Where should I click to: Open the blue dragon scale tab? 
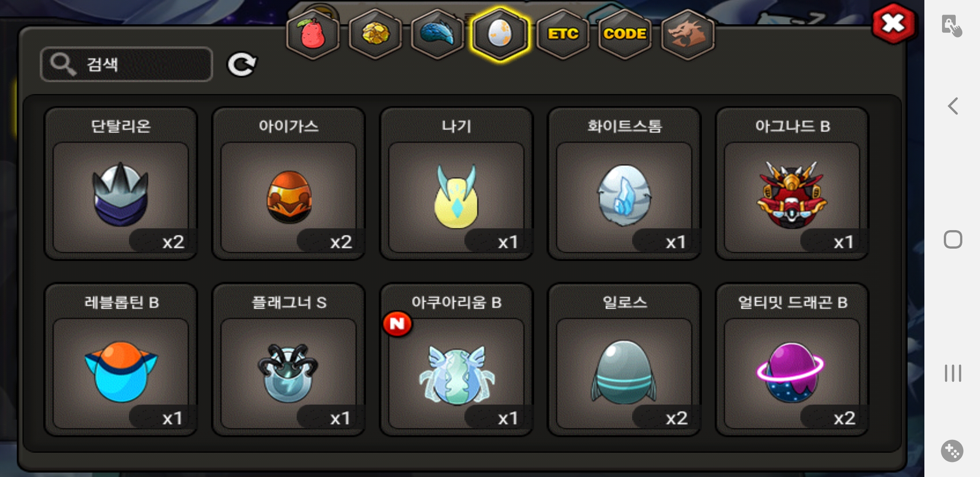[437, 34]
